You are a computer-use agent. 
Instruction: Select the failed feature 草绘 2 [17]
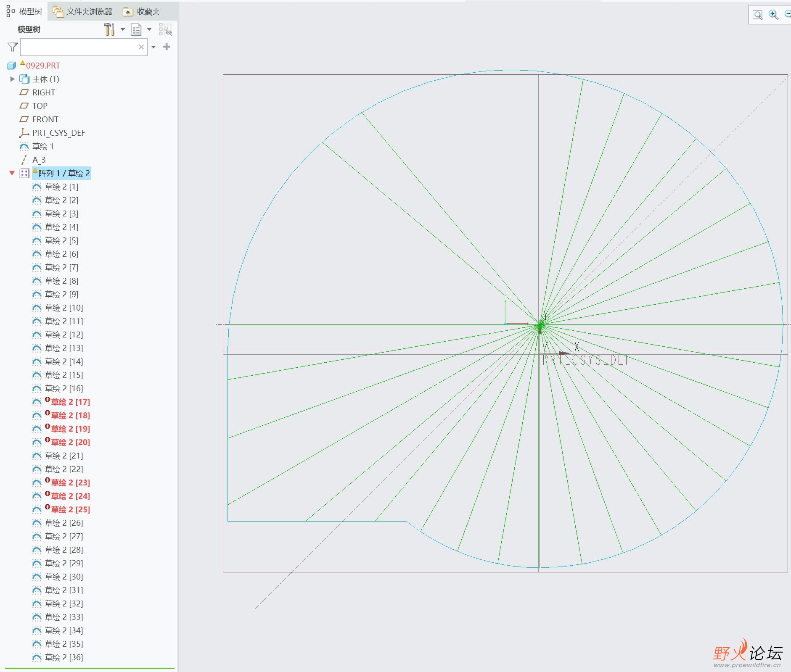coord(70,402)
